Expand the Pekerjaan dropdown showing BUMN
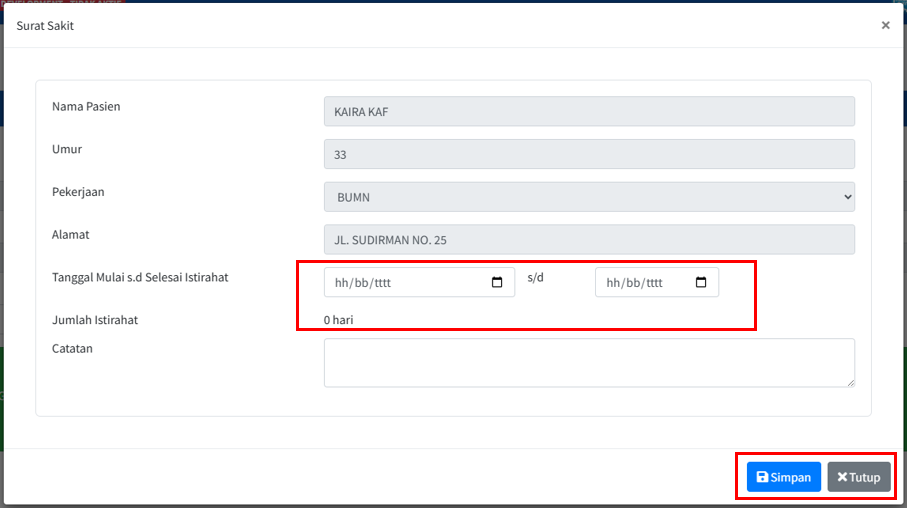 click(589, 197)
